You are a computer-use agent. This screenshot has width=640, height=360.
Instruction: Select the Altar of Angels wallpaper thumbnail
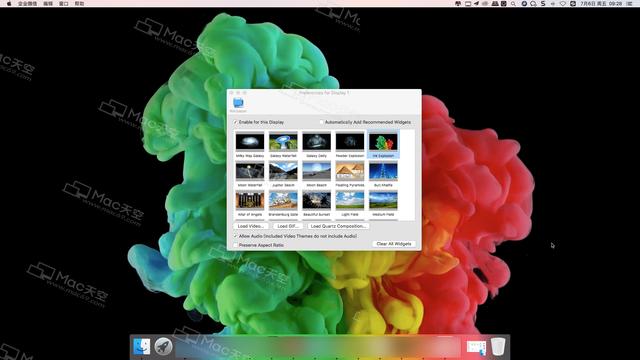point(250,200)
